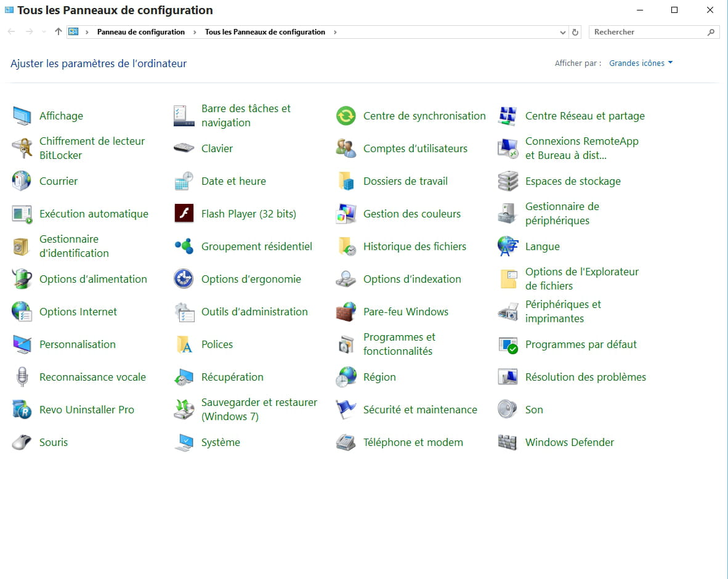Open Options de l'Explorateur de fichiers link

(582, 279)
